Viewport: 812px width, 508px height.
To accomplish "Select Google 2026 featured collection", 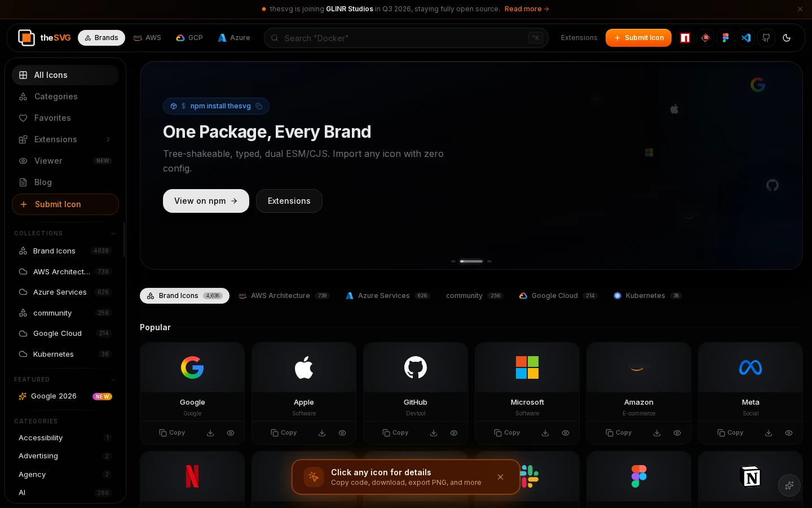I will (x=65, y=396).
